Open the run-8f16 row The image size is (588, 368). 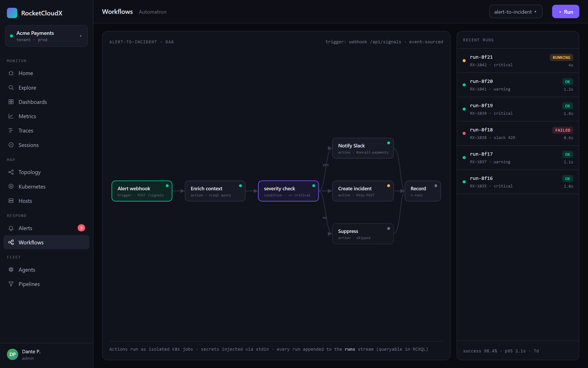[518, 182]
